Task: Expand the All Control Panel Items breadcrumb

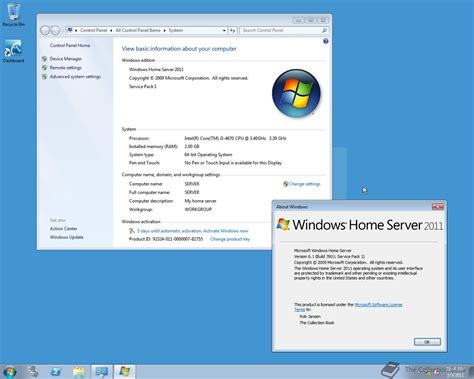Action: pos(164,30)
